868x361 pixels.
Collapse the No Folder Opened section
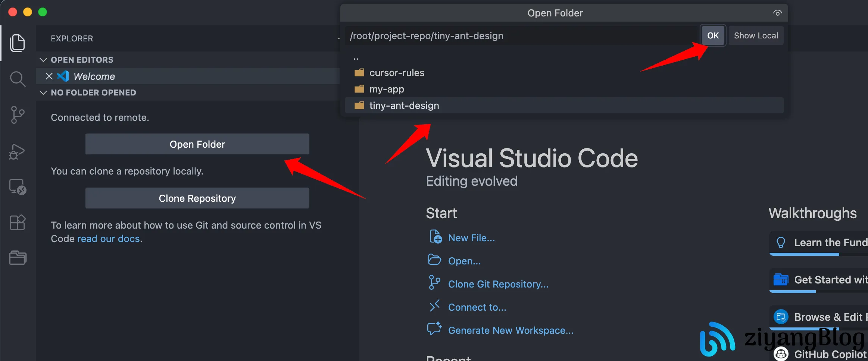pos(43,92)
